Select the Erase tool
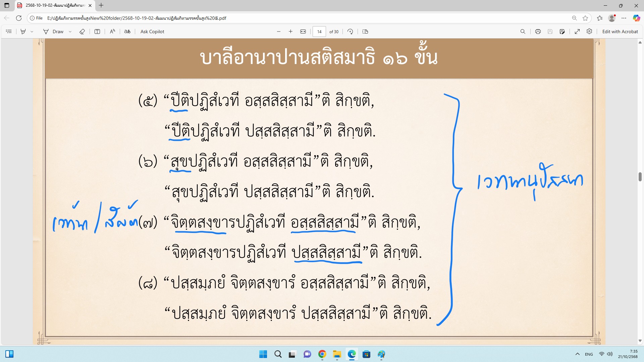 82,32
